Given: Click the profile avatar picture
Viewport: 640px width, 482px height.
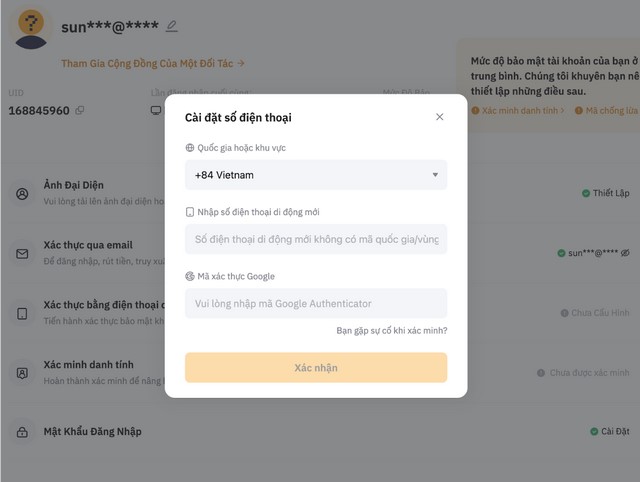Looking at the screenshot, I should pos(31,29).
